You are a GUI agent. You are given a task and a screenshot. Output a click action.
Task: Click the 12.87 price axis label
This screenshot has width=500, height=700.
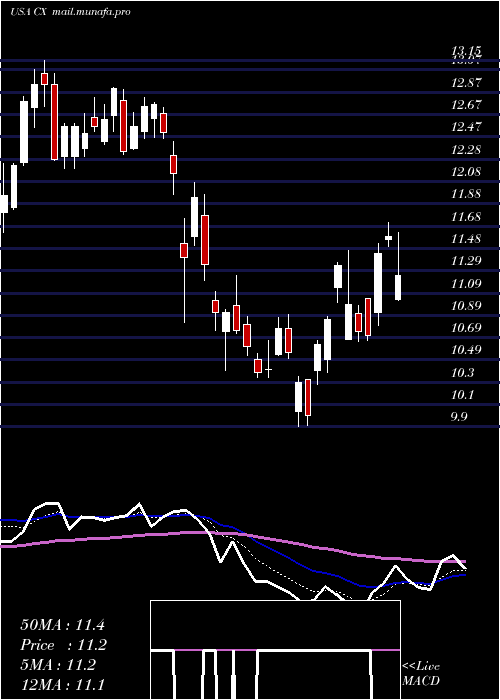pyautogui.click(x=467, y=83)
